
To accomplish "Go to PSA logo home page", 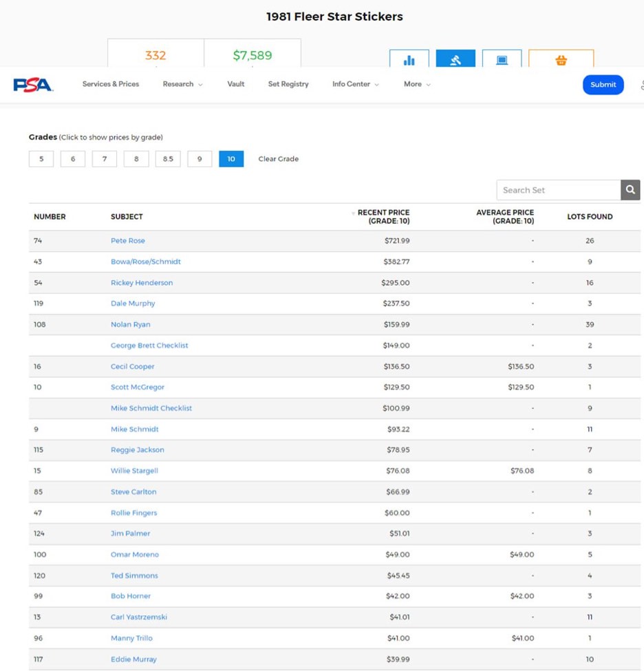I will pos(33,85).
